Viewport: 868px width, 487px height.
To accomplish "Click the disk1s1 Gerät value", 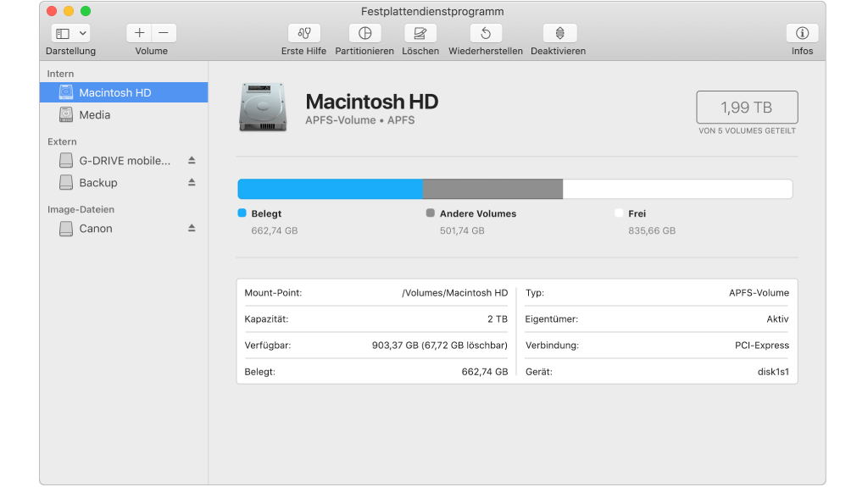I will pyautogui.click(x=773, y=372).
